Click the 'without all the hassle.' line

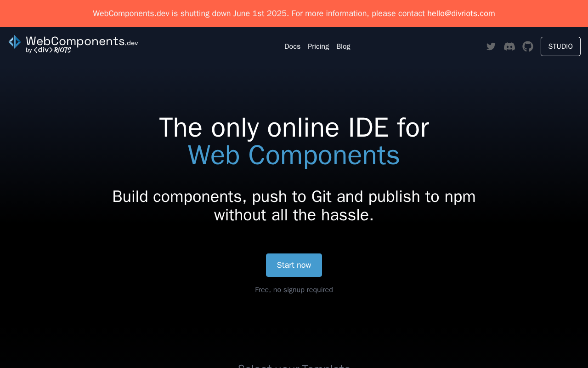tap(294, 215)
